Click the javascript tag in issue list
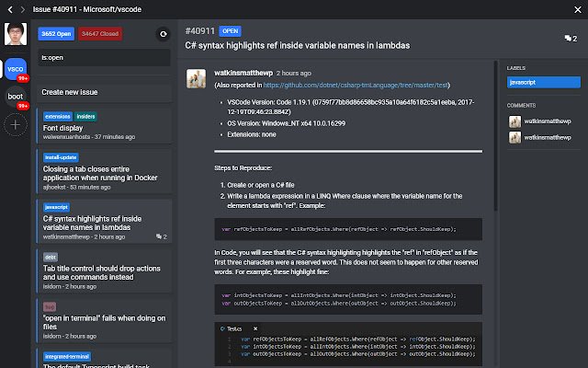This screenshot has width=588, height=368. 56,207
